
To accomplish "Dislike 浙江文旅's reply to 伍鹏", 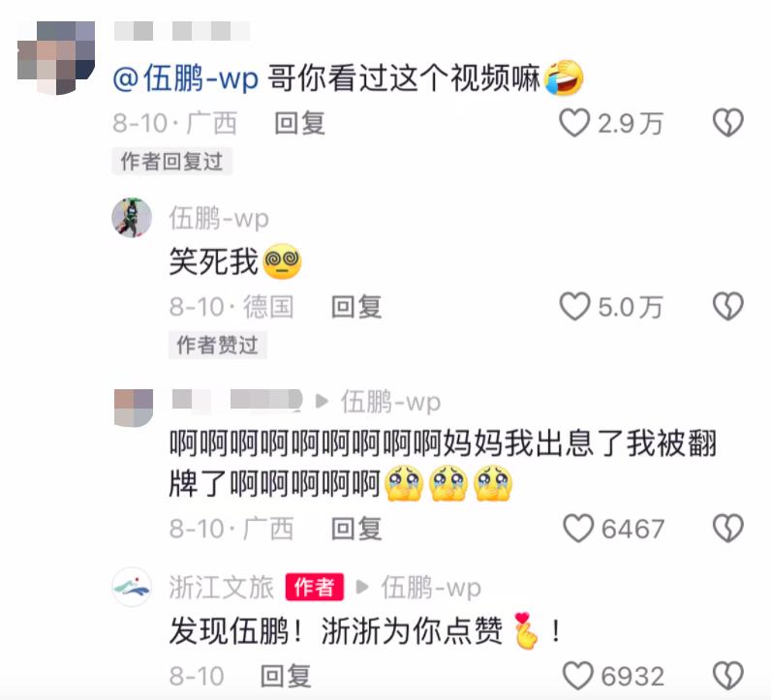I will coord(728,676).
